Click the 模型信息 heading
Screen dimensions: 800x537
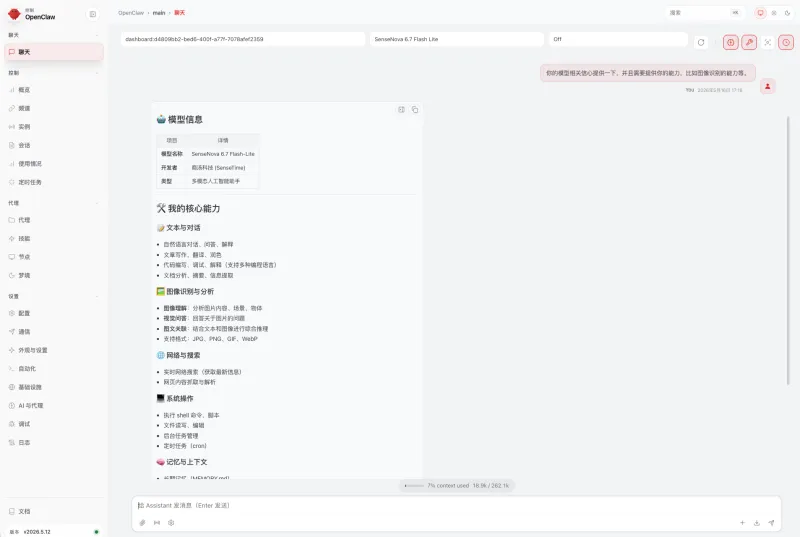[185, 119]
